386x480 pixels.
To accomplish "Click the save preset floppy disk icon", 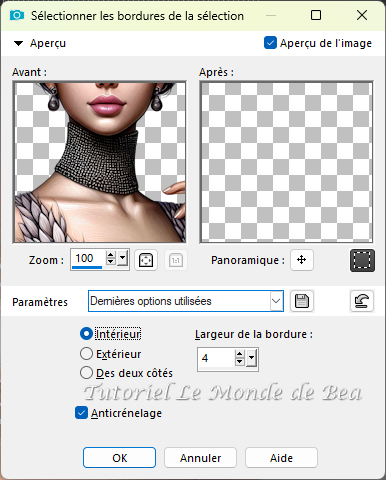I will tap(302, 301).
